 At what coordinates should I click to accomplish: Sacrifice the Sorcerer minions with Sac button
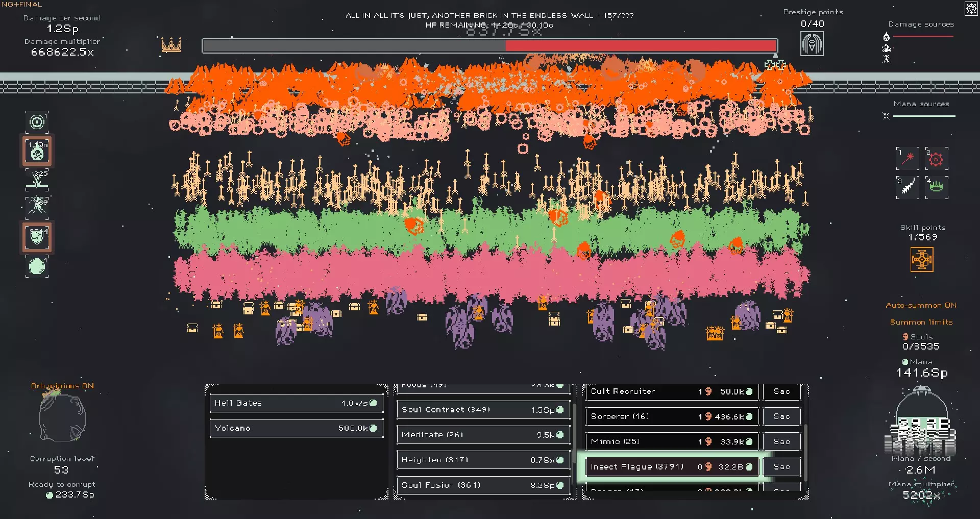click(781, 416)
